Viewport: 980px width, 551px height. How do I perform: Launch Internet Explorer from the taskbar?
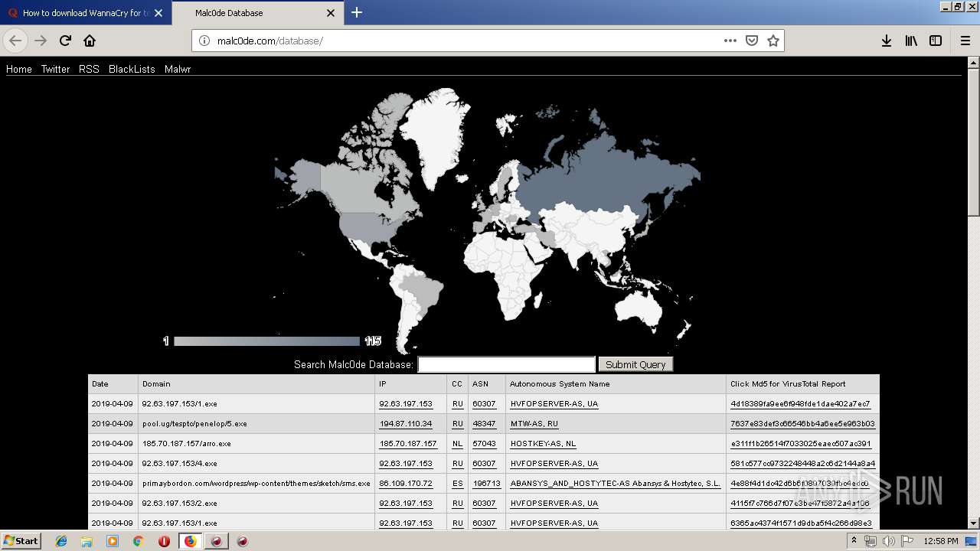coord(61,541)
